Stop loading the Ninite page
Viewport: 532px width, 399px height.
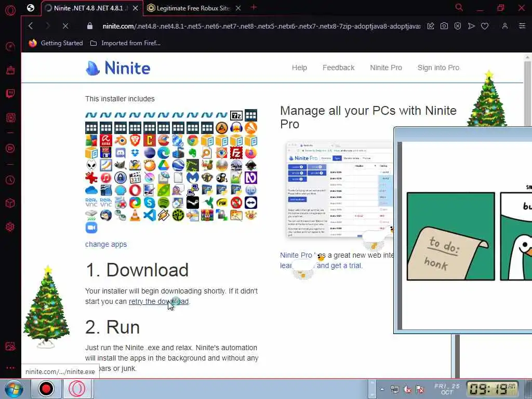pos(65,26)
